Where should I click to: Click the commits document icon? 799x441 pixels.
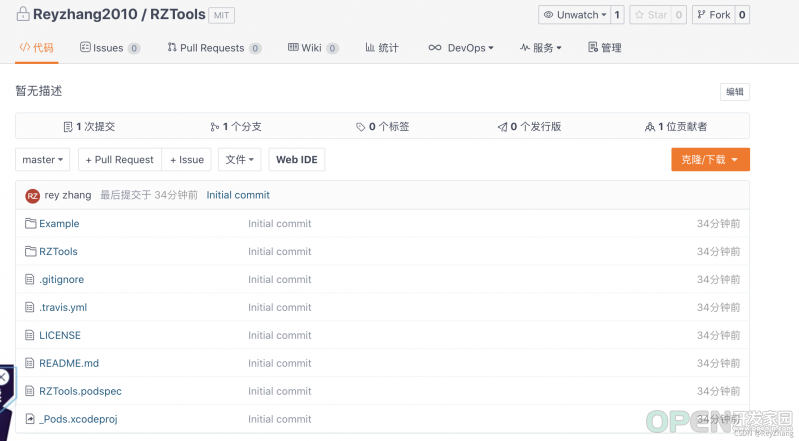(68, 126)
